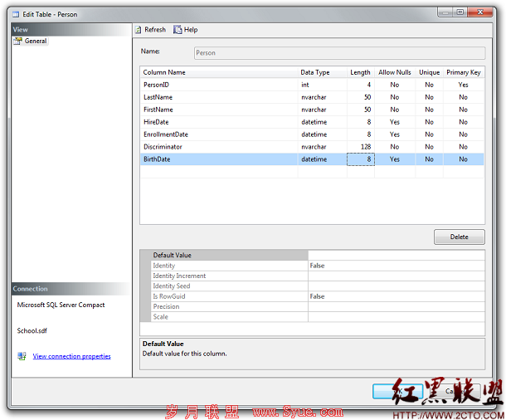Select the BirthDate column name cell
506x420 pixels.
coord(219,159)
